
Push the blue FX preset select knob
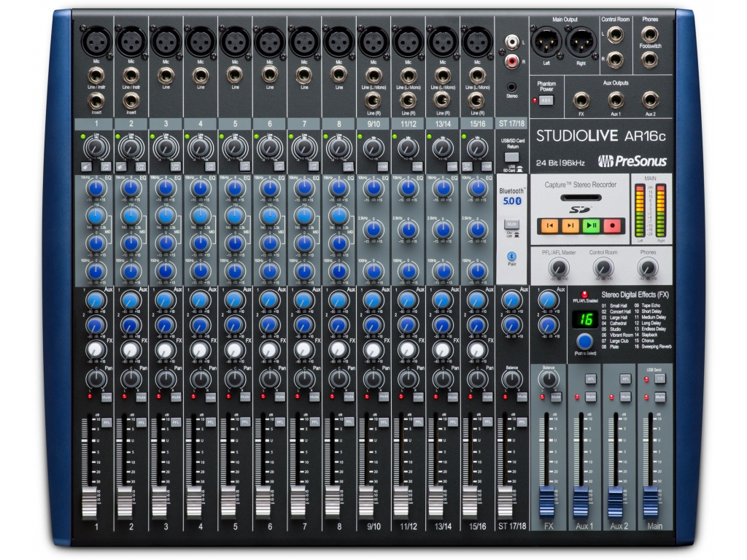(584, 341)
